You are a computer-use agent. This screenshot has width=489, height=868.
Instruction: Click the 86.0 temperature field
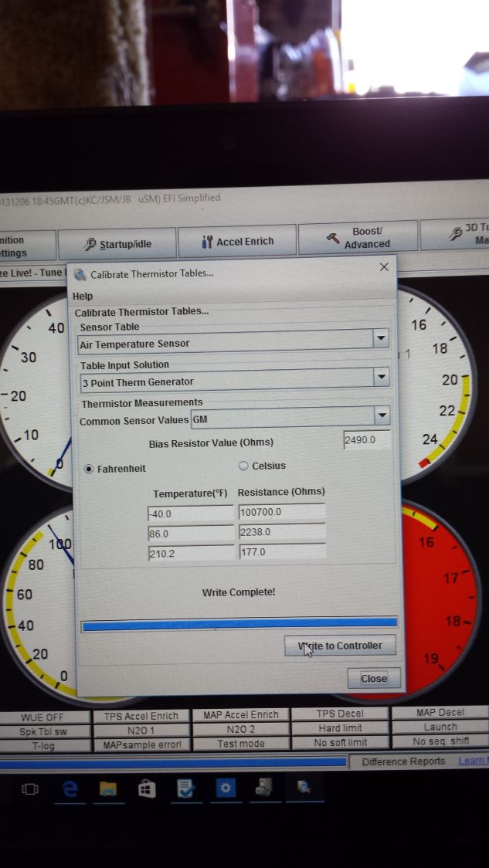pyautogui.click(x=191, y=534)
